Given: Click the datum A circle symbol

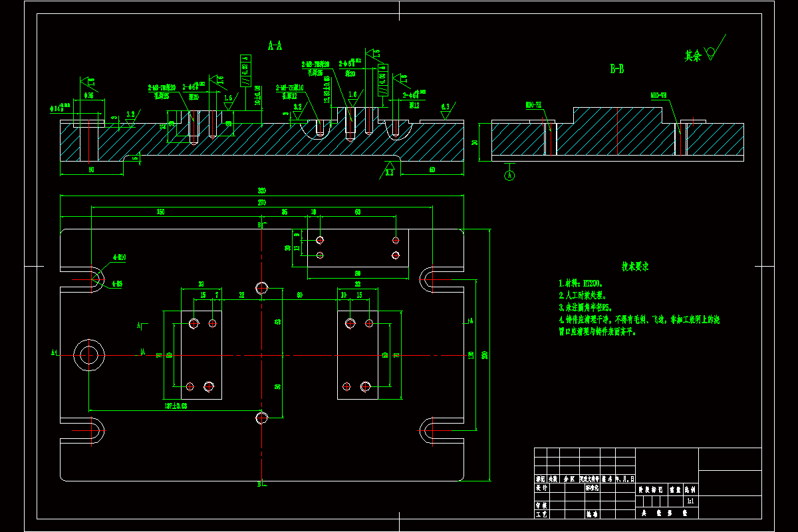Looking at the screenshot, I should [x=510, y=176].
